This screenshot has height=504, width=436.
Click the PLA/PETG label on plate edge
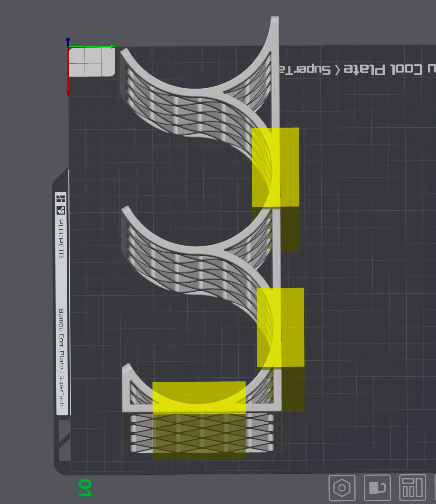(x=61, y=238)
